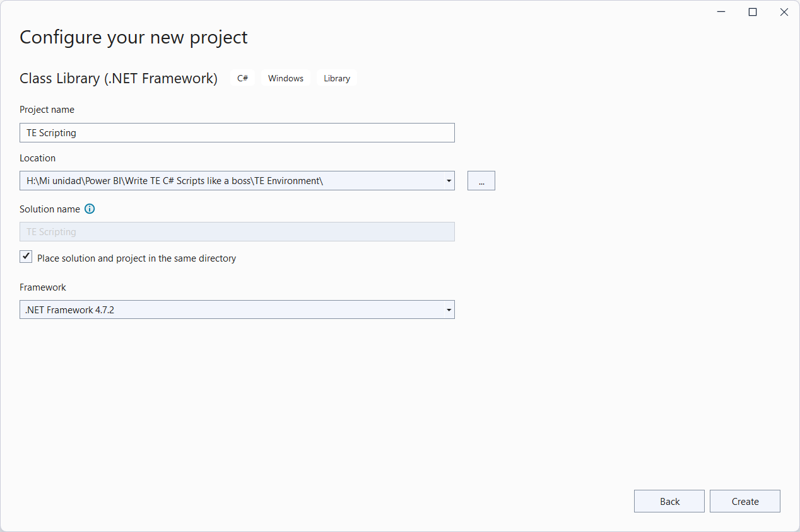Click the 'Place solution and project' checkbox label
The width and height of the screenshot is (800, 532).
coord(137,258)
